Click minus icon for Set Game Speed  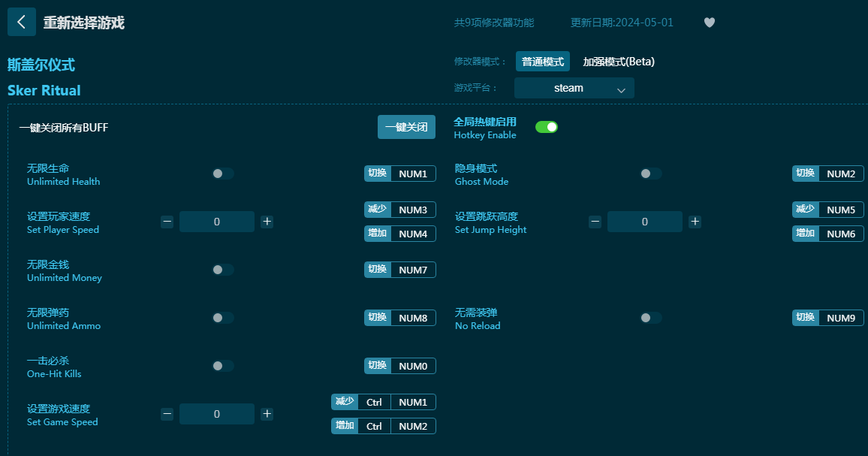click(x=167, y=414)
